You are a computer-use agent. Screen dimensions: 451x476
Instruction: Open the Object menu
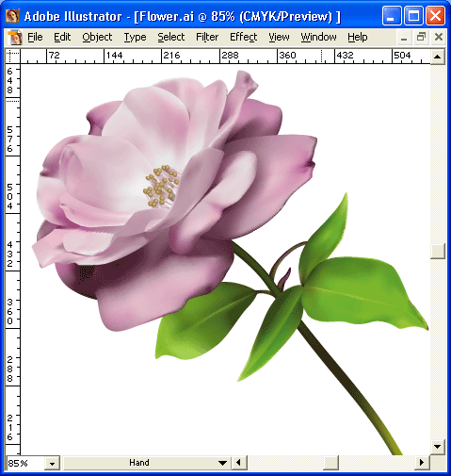pos(97,37)
